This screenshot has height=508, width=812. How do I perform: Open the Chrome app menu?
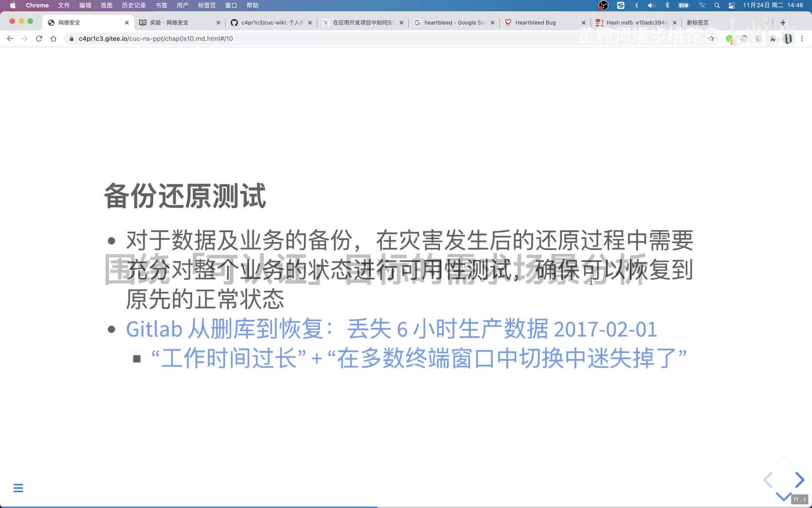pyautogui.click(x=37, y=5)
